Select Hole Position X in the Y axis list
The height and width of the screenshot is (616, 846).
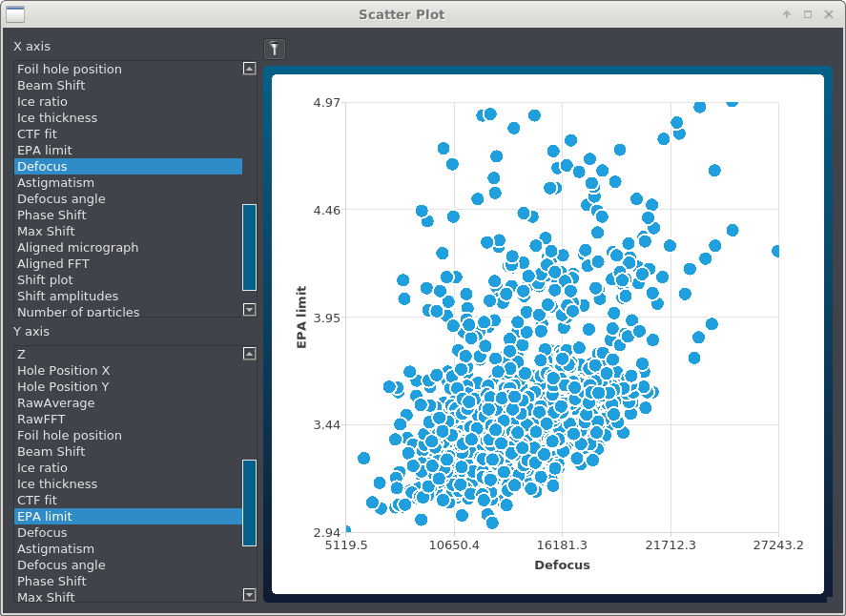click(63, 371)
